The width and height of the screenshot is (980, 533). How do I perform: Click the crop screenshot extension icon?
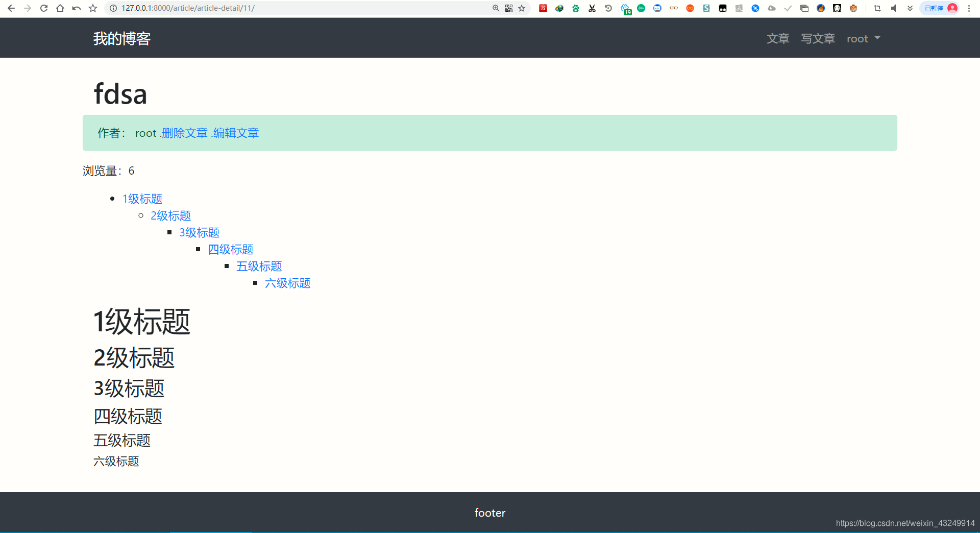coord(877,8)
